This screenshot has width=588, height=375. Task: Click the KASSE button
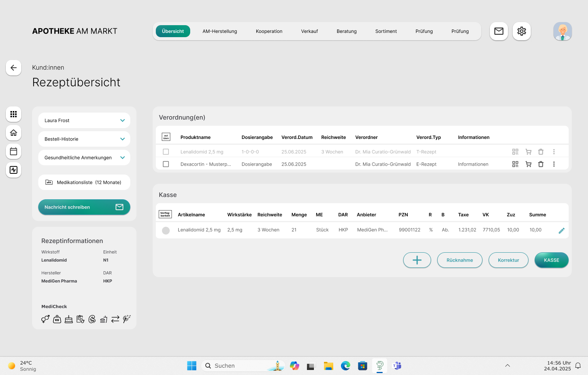552,260
